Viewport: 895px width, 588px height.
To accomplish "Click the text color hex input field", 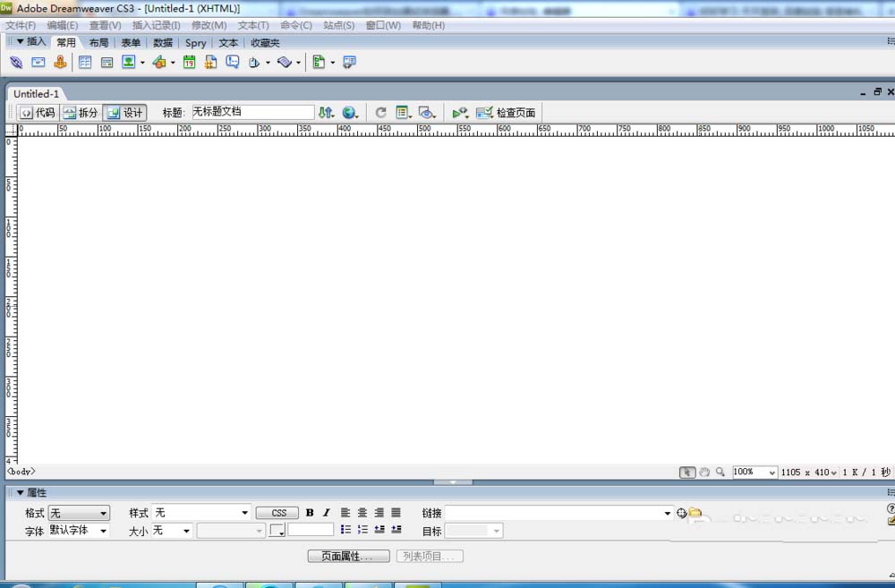I will (x=311, y=530).
